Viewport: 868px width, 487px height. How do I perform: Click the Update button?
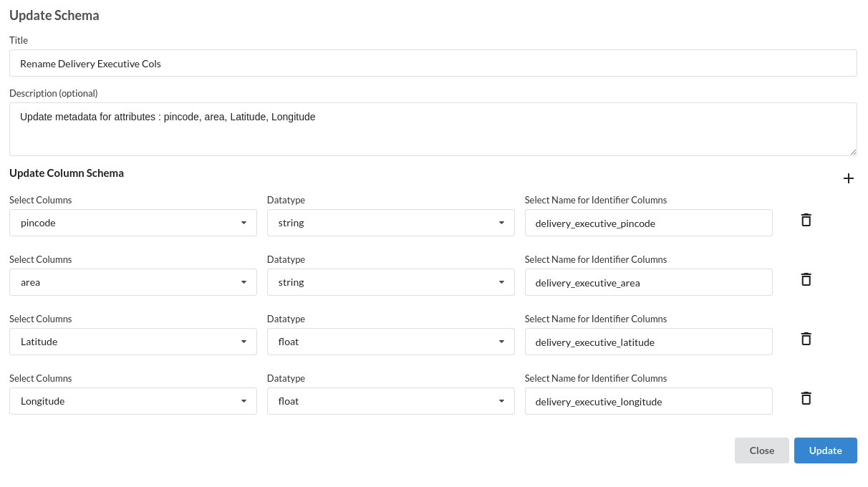(825, 450)
